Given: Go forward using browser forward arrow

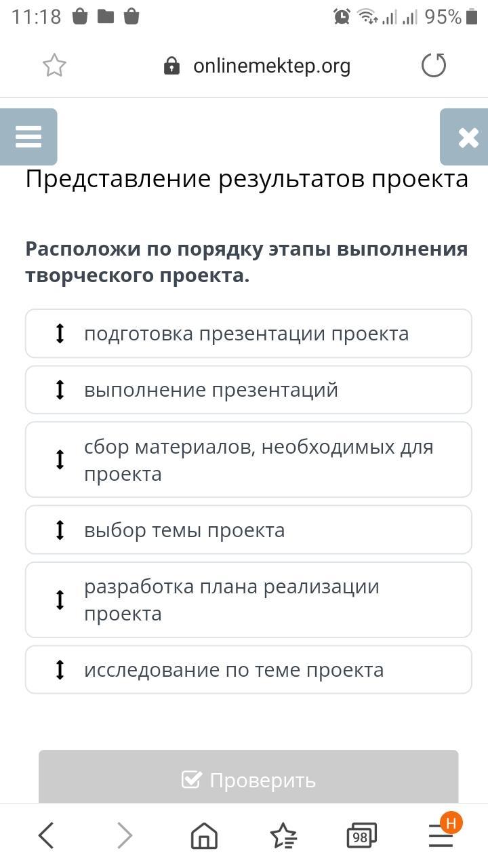Looking at the screenshot, I should pyautogui.click(x=125, y=835).
